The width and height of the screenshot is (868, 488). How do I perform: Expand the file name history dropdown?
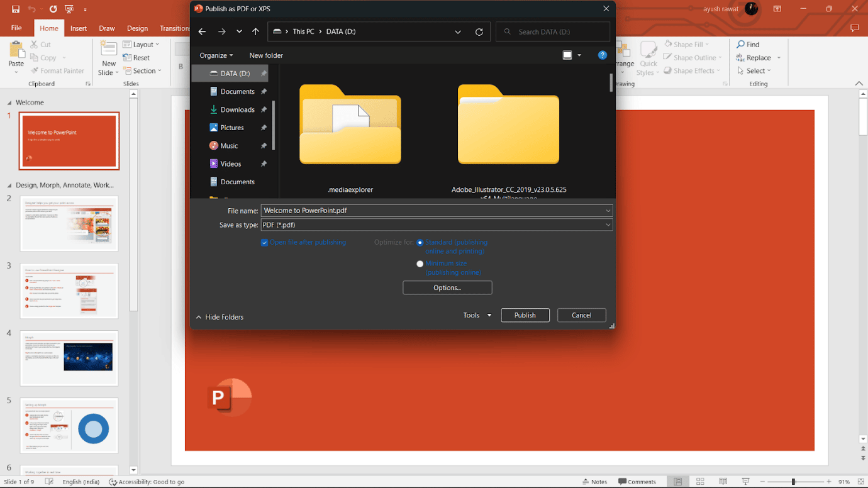pos(608,210)
